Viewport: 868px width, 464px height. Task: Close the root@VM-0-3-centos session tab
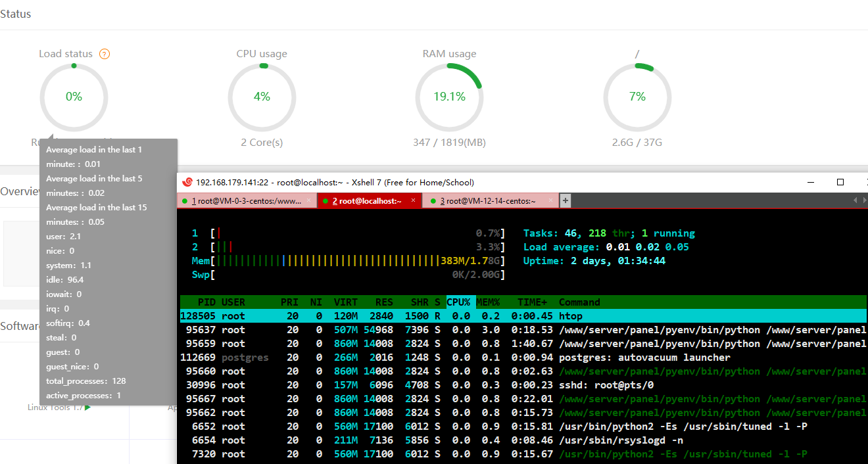[308, 200]
